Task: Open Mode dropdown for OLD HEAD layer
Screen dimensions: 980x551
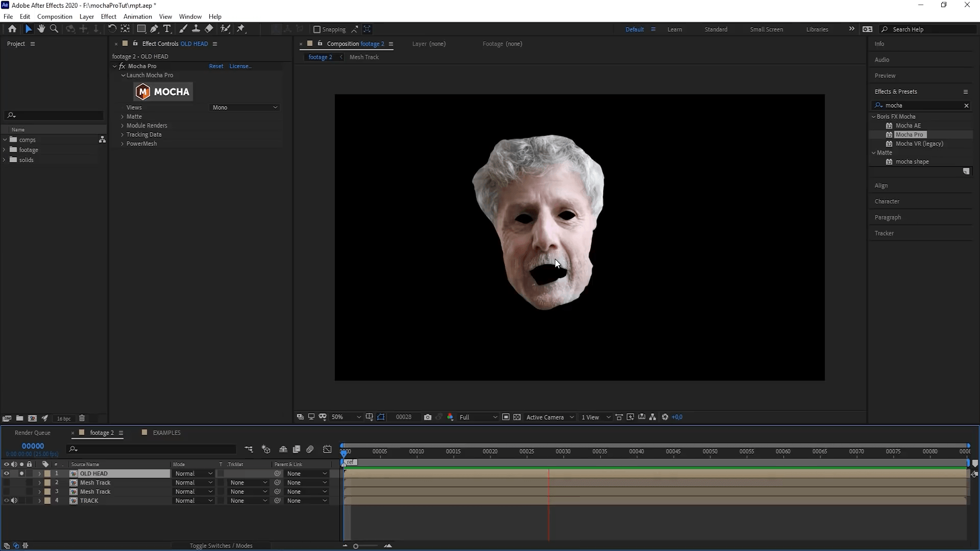Action: point(193,474)
